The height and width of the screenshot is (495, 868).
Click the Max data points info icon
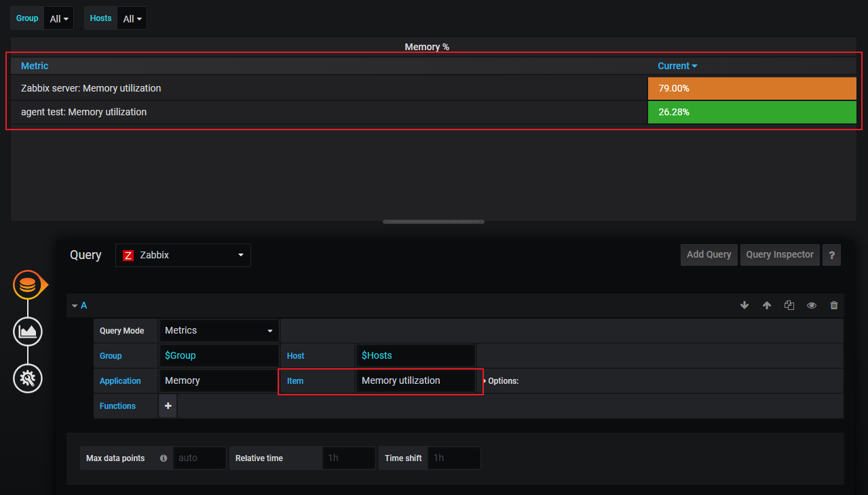[x=164, y=458]
